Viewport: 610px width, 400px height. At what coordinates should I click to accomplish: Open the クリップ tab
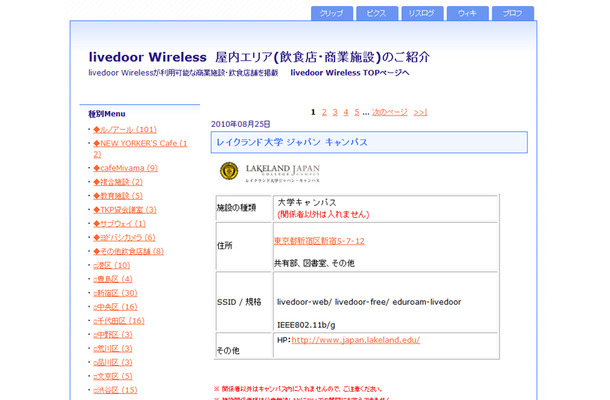pos(332,13)
